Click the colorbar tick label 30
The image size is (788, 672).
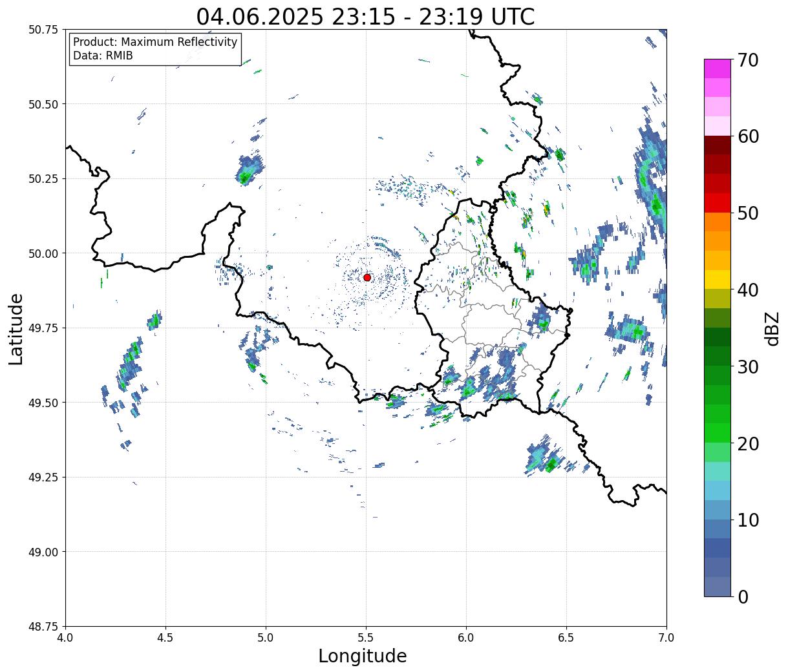tap(747, 367)
